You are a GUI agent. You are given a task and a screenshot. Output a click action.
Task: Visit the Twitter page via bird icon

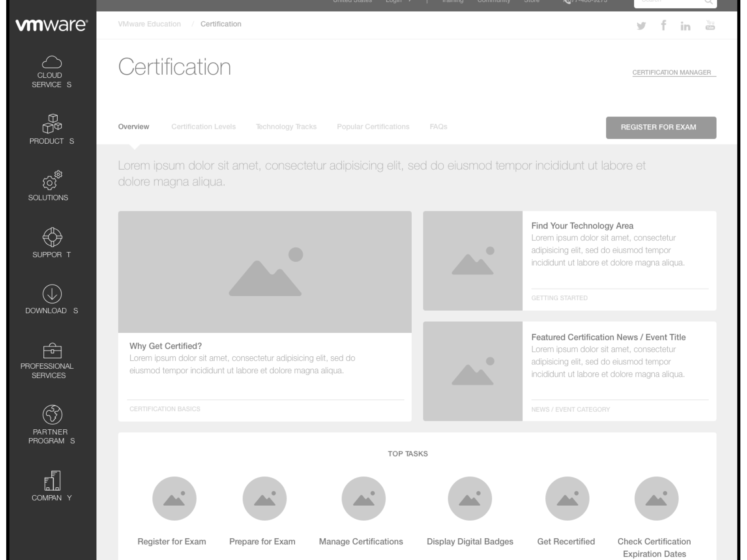[641, 26]
